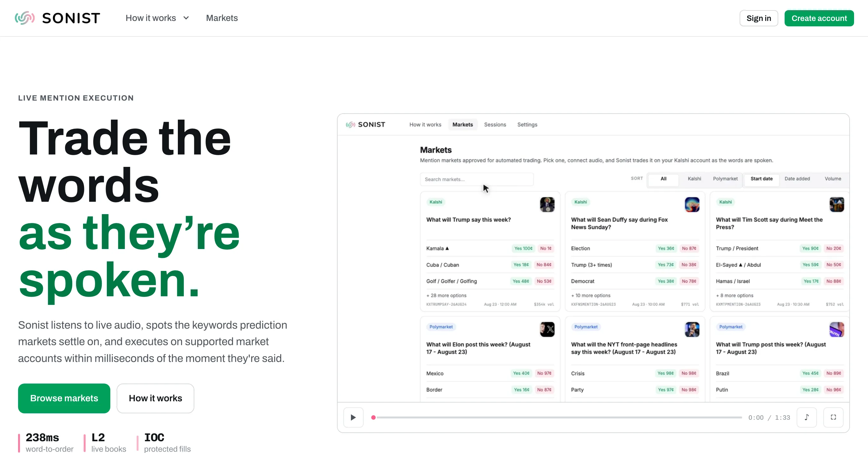Select the Markets tab in demo
Image resolution: width=868 pixels, height=453 pixels.
(x=463, y=124)
